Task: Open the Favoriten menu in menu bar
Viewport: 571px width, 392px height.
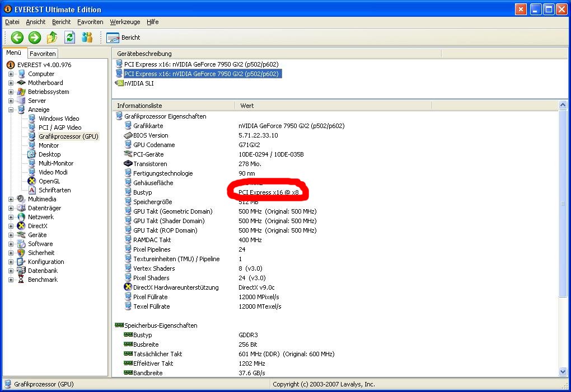Action: click(90, 22)
